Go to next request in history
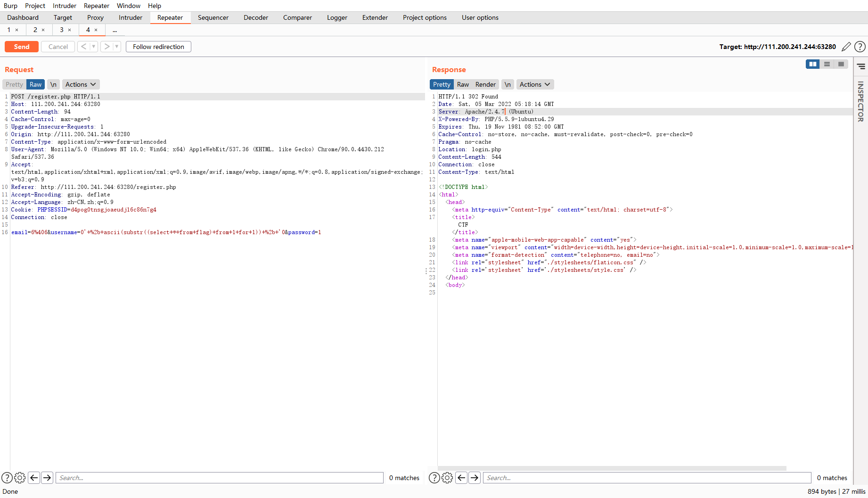868x498 pixels. coord(107,47)
